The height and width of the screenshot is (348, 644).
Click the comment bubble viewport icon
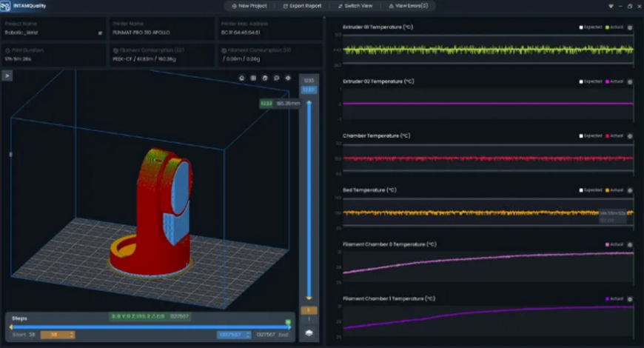[276, 78]
